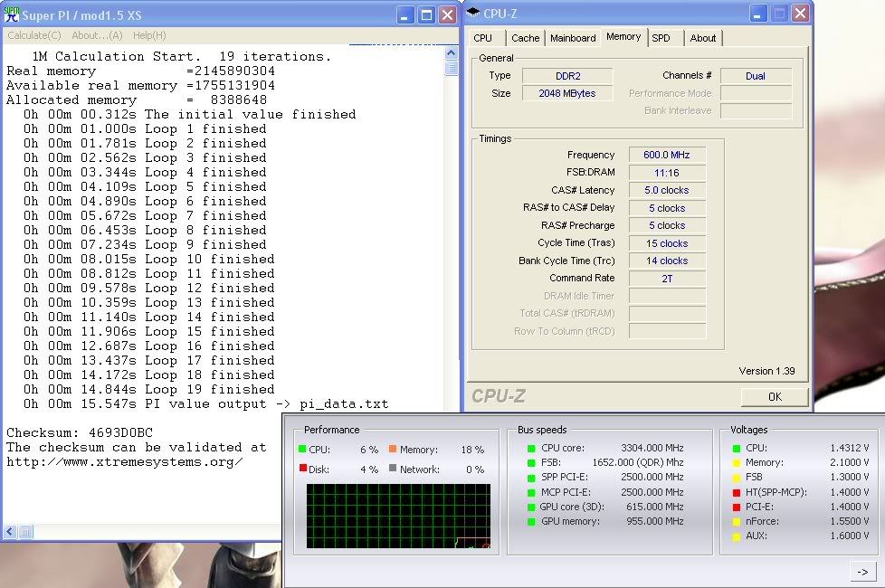Viewport: 885px width, 588px height.
Task: Click the red Disk usage indicator square
Action: [x=302, y=468]
